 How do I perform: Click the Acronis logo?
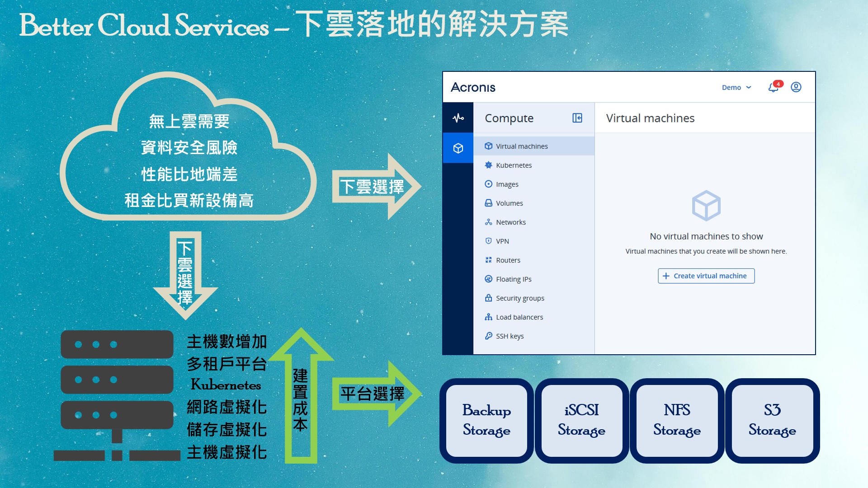pos(473,87)
